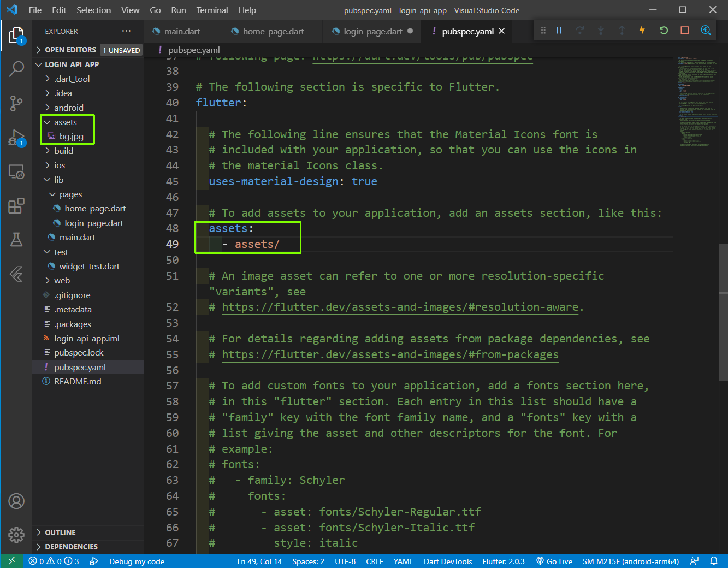Image resolution: width=728 pixels, height=568 pixels.
Task: Open the File menu
Action: tap(35, 10)
